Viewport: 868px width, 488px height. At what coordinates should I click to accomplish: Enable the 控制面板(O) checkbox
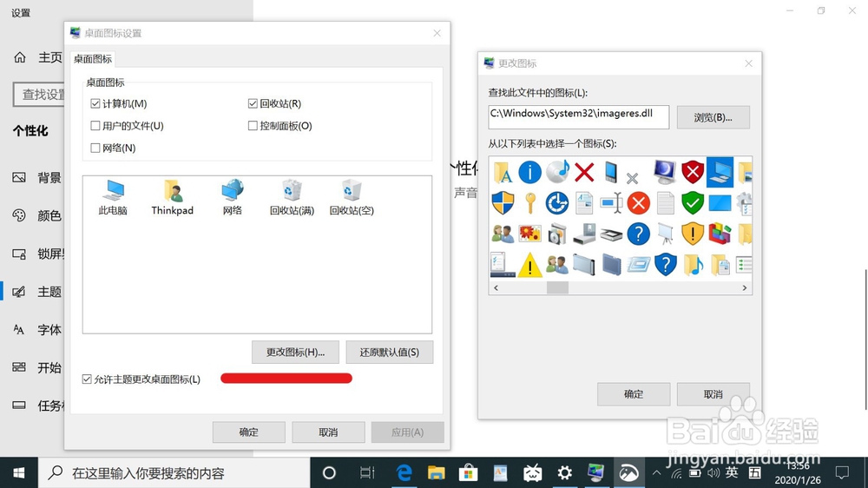(253, 126)
